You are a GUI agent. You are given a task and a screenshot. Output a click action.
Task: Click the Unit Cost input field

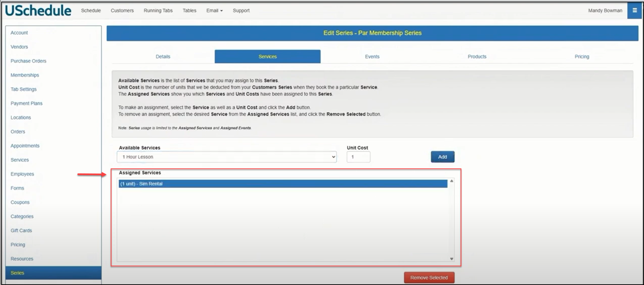click(358, 157)
